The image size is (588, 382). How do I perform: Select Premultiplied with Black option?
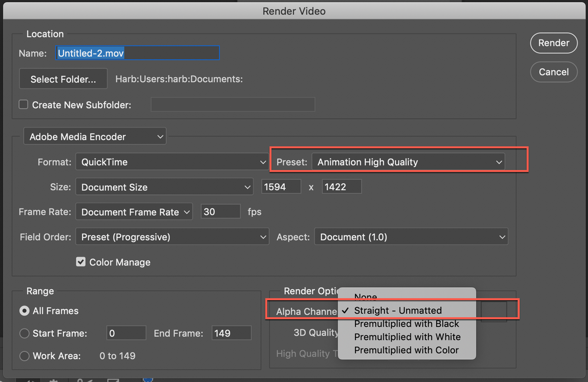point(406,324)
